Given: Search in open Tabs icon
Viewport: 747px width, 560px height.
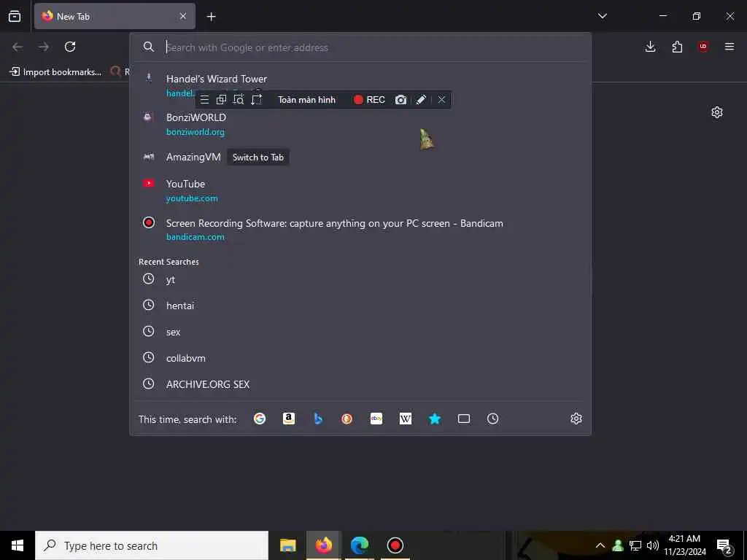Looking at the screenshot, I should pyautogui.click(x=463, y=419).
